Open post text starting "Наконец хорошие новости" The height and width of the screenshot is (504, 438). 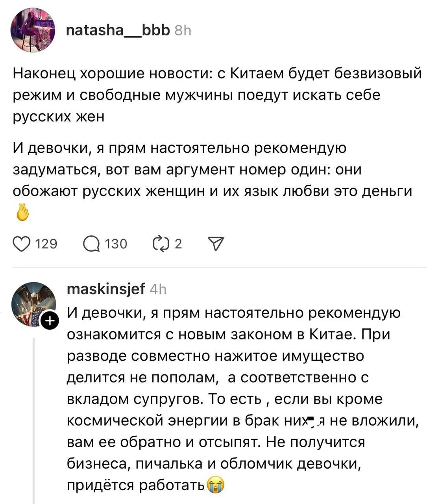pyautogui.click(x=216, y=95)
